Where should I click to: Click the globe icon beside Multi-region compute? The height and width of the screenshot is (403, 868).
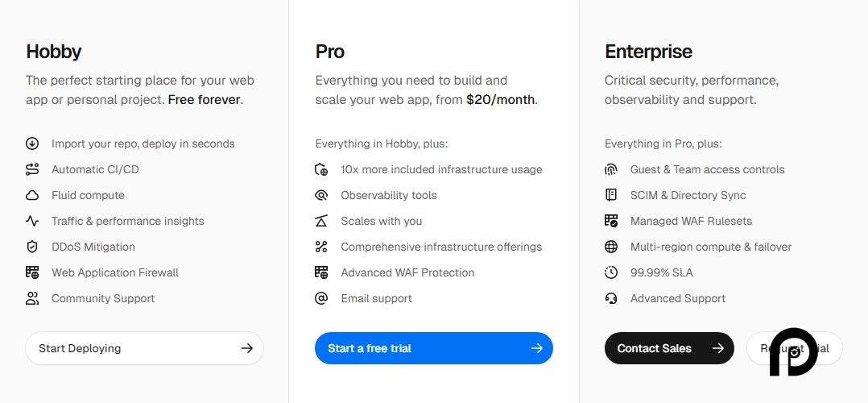(x=611, y=247)
